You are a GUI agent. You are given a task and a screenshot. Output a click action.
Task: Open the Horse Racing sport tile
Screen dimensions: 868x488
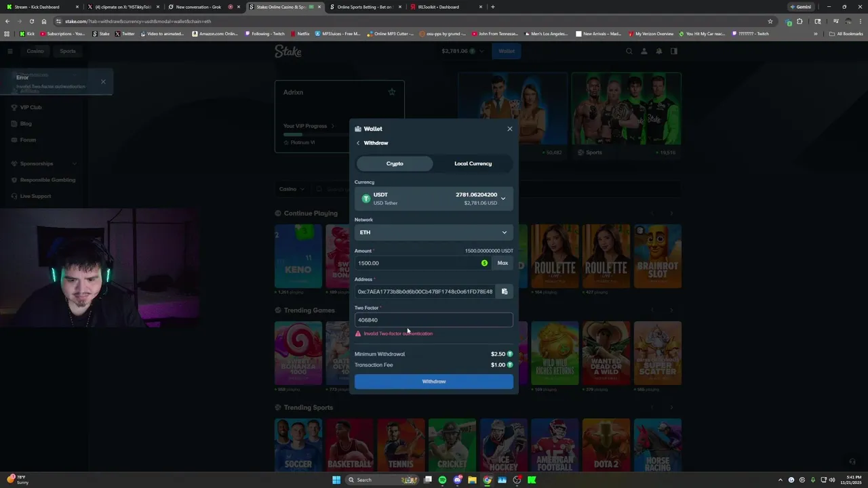tap(657, 445)
